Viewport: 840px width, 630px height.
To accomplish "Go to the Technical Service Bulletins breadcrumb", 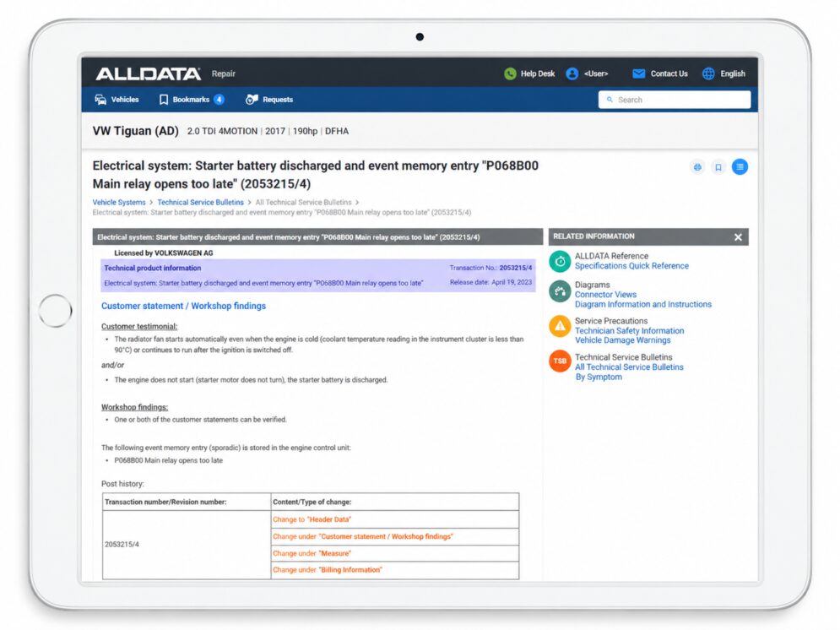I will click(x=200, y=203).
